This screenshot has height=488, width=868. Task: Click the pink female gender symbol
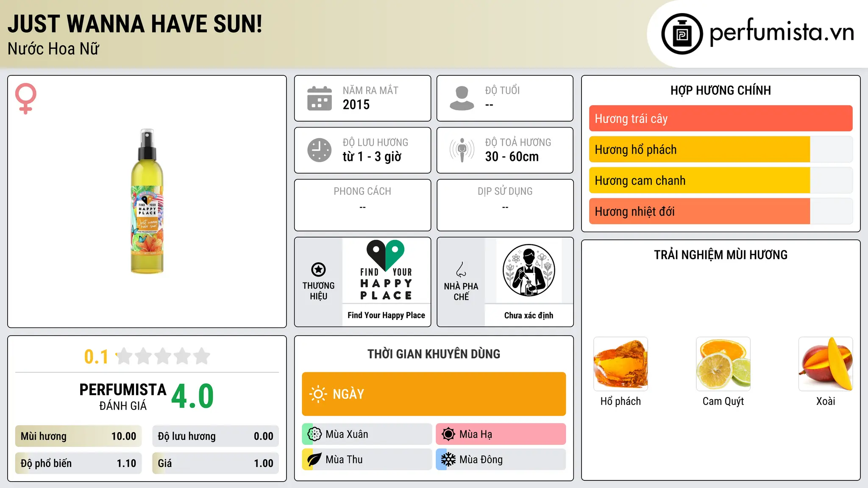coord(26,98)
